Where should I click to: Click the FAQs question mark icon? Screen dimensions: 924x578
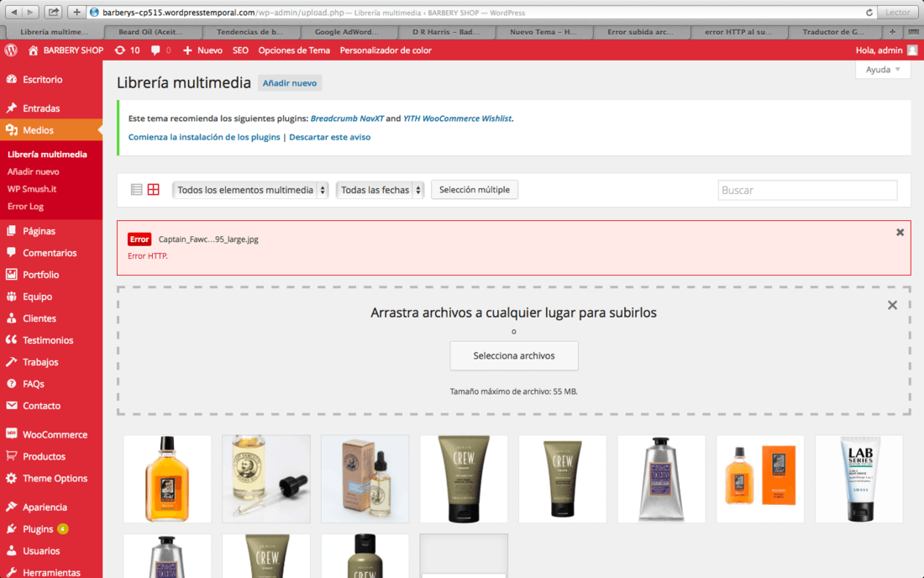click(x=11, y=383)
